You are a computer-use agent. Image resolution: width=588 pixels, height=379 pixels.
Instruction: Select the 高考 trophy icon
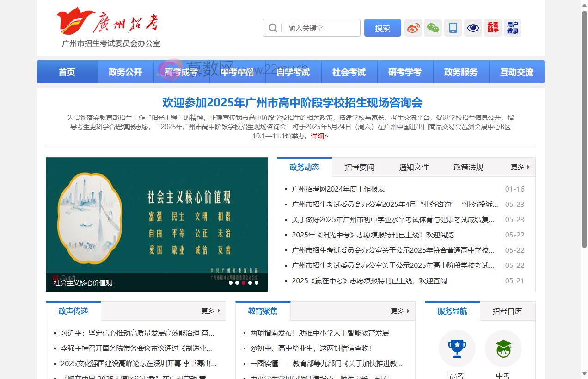[x=457, y=348]
